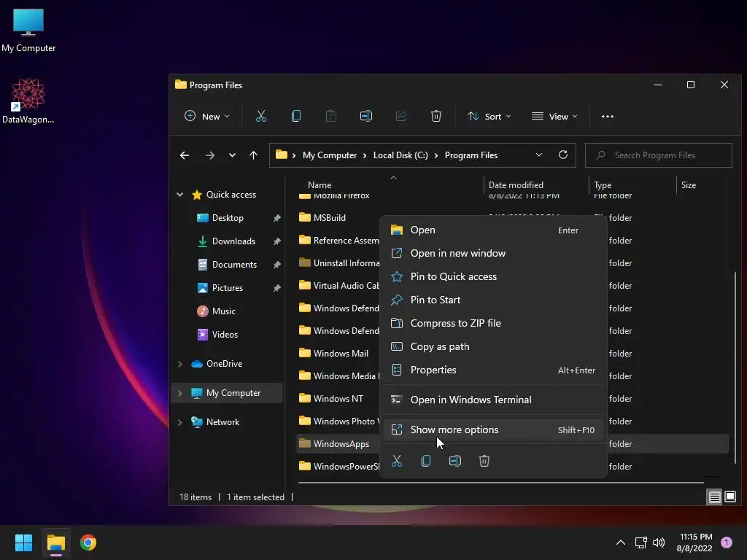This screenshot has width=747, height=560.
Task: Unpin Desktop from Quick access
Action: point(276,218)
